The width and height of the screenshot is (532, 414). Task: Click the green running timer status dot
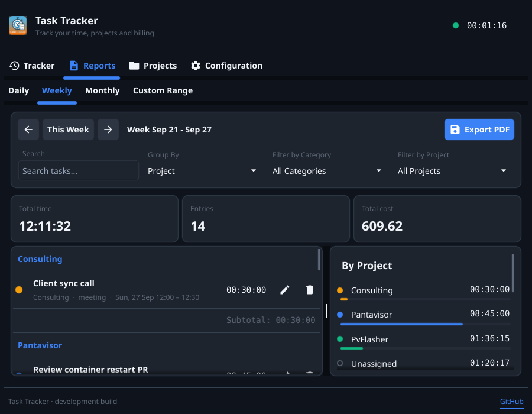[456, 25]
